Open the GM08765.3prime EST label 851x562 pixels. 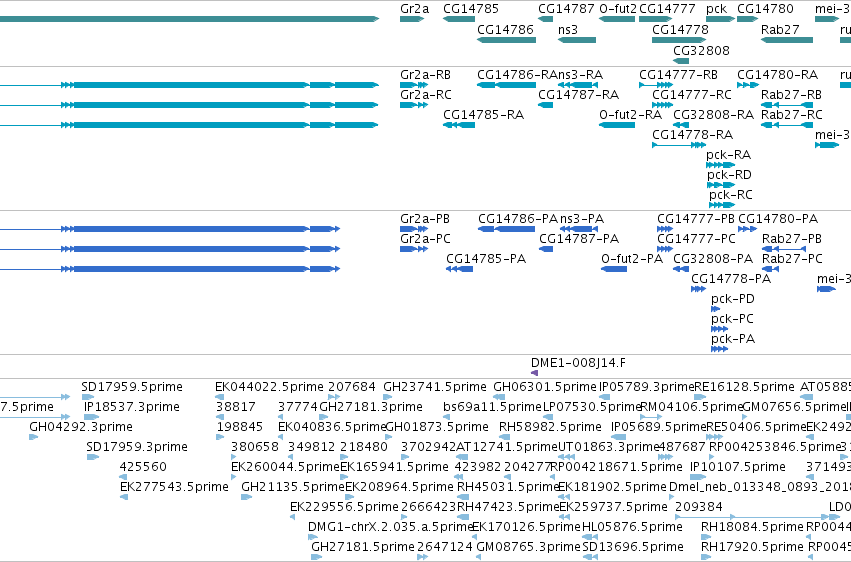(528, 547)
